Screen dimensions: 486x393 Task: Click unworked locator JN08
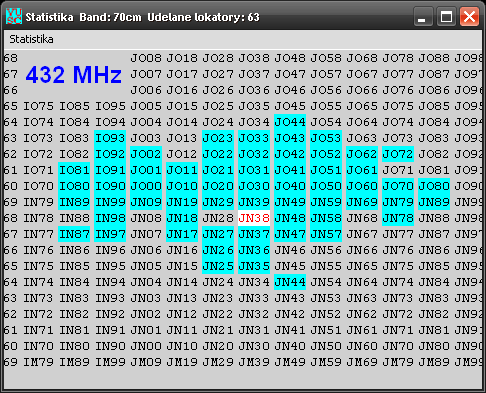coord(146,218)
